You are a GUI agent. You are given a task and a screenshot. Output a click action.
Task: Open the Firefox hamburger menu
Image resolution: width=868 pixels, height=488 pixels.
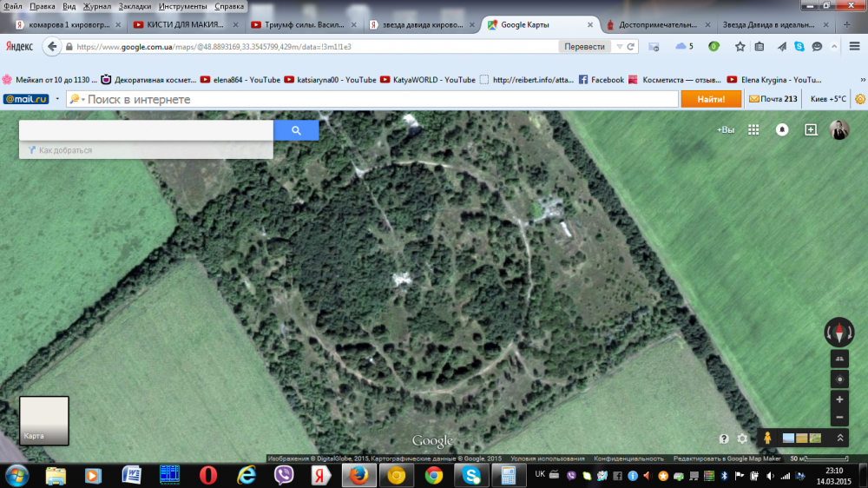pyautogui.click(x=855, y=47)
